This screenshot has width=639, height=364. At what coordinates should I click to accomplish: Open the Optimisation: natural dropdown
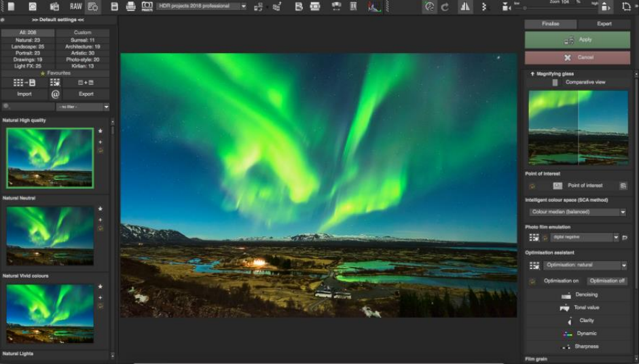585,266
